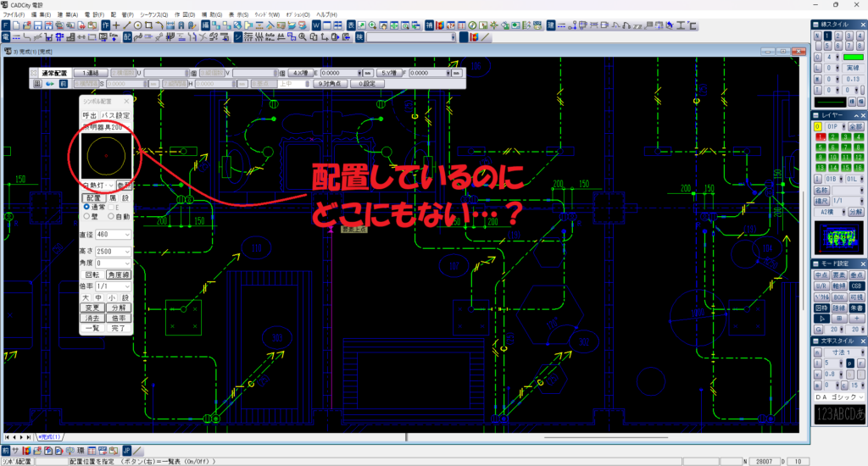Click the open file folder icon

(26, 25)
